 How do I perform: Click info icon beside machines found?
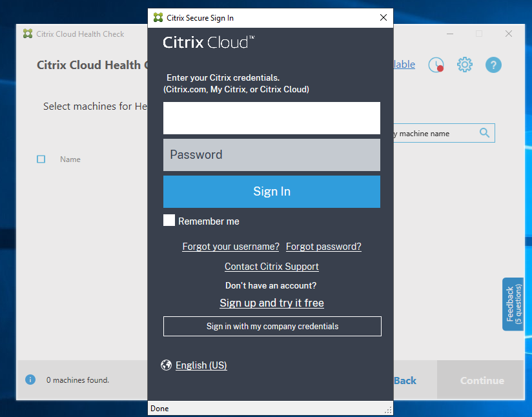pos(30,380)
